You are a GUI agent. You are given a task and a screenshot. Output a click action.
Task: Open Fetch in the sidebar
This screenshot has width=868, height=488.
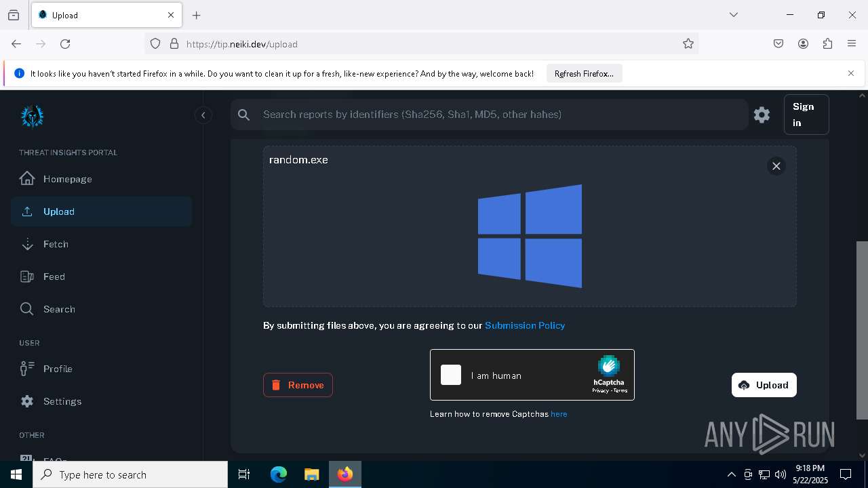pos(101,244)
